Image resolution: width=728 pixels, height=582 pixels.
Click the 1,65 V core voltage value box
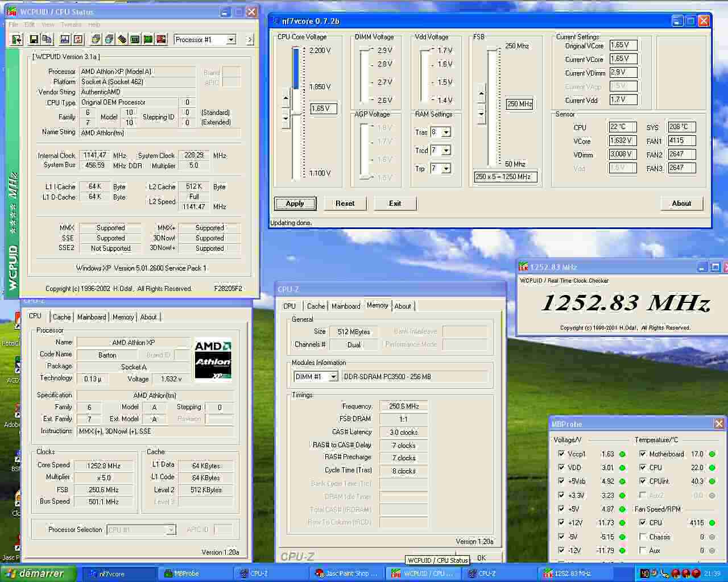pyautogui.click(x=324, y=109)
